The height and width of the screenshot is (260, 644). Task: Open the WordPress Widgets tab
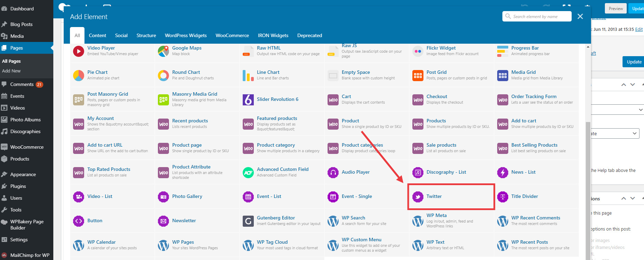pos(186,35)
